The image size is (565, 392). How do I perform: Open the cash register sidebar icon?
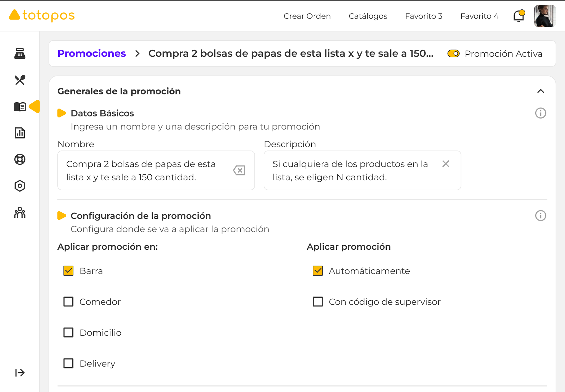tap(20, 54)
